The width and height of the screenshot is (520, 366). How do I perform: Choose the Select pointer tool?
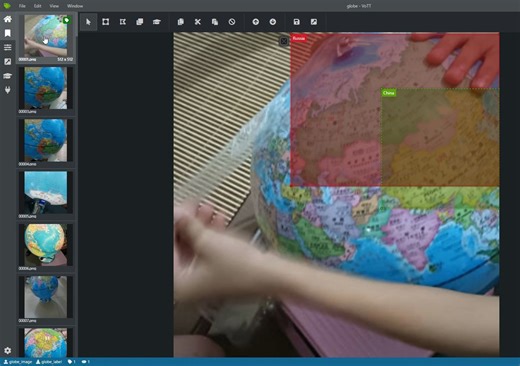point(88,22)
